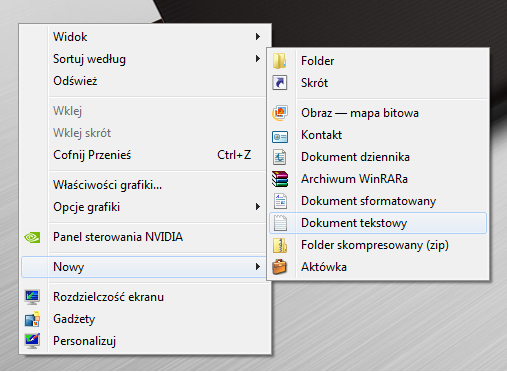Click the bitmap image icon beside Obraz
The width and height of the screenshot is (507, 372).
pyautogui.click(x=280, y=113)
